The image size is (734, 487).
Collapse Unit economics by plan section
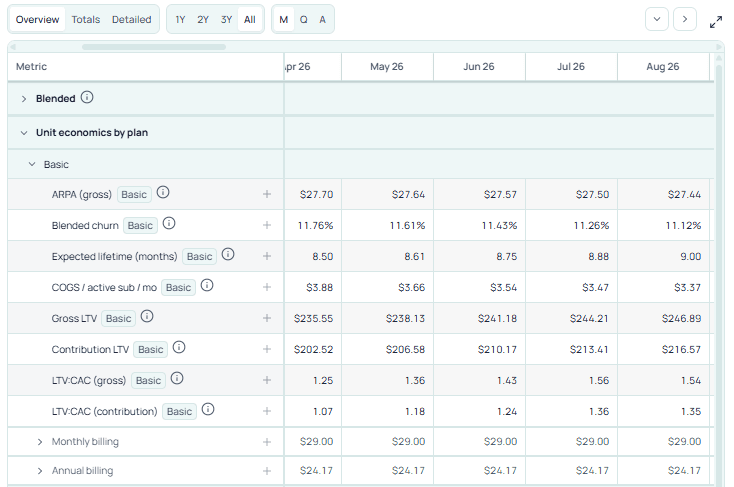pyautogui.click(x=24, y=133)
